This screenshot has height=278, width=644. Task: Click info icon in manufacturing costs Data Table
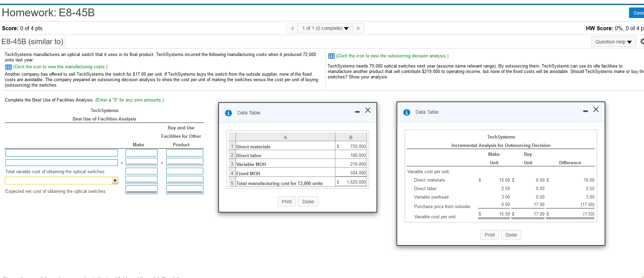(x=228, y=113)
